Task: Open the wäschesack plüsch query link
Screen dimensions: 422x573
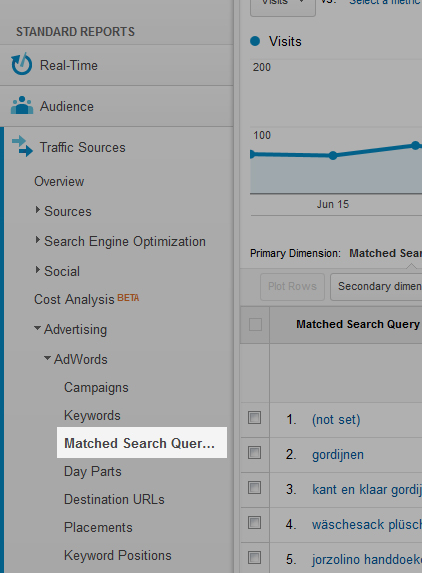Action: pyautogui.click(x=367, y=524)
